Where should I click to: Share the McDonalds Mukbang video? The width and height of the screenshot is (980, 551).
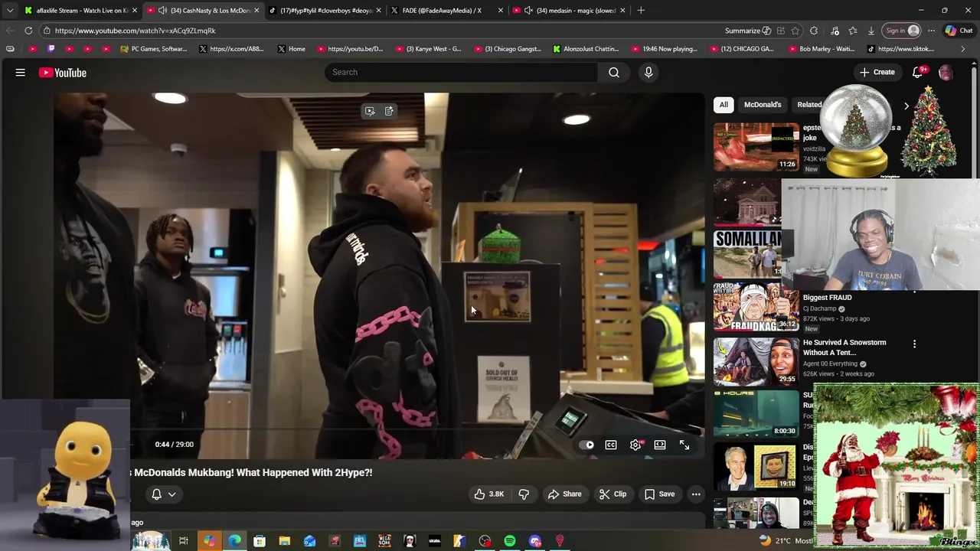564,494
